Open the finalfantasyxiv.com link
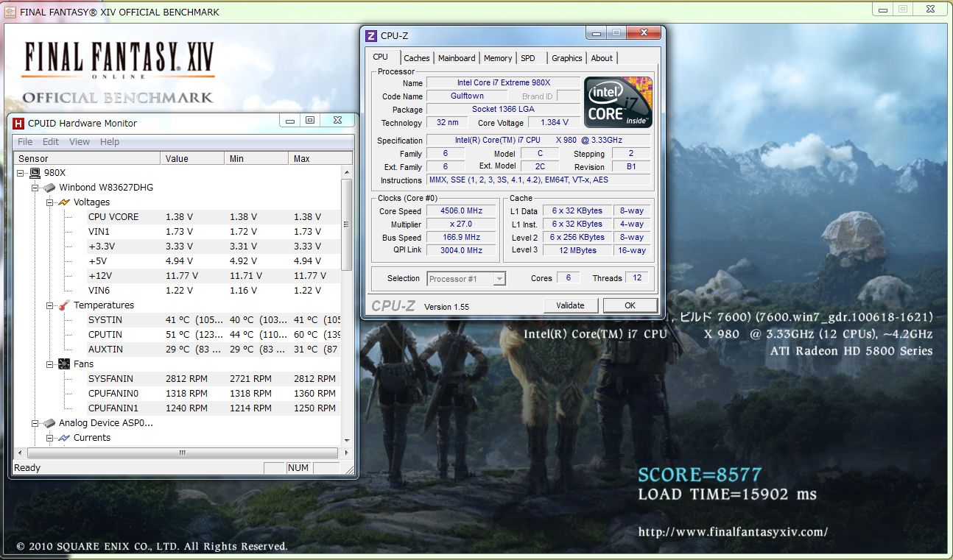This screenshot has height=560, width=953. click(x=733, y=532)
